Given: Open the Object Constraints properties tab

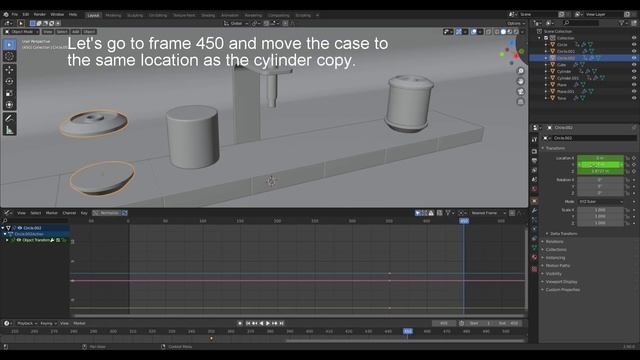Looking at the screenshot, I should (534, 239).
